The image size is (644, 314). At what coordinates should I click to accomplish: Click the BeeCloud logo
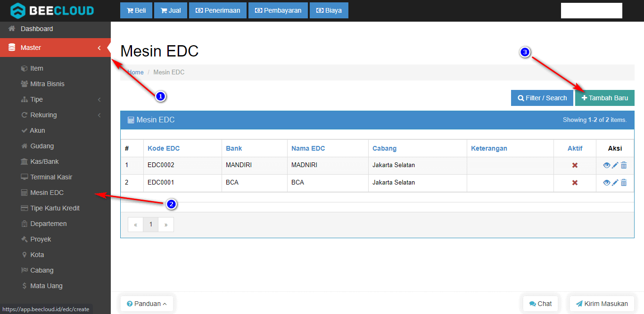pyautogui.click(x=52, y=10)
